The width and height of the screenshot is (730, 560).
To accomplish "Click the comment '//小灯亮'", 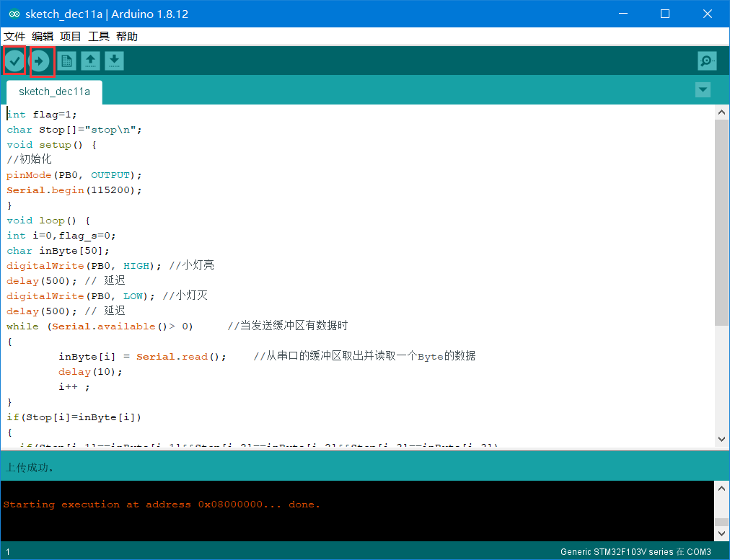I will point(191,265).
